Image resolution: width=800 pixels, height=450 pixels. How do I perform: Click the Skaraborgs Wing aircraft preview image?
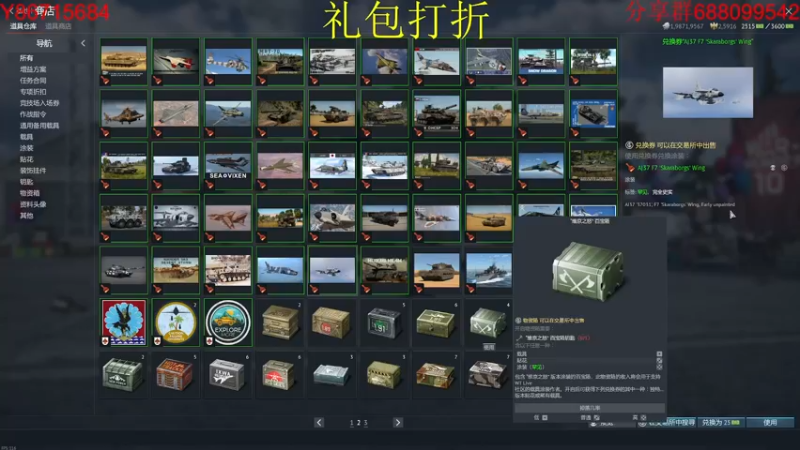pyautogui.click(x=708, y=92)
